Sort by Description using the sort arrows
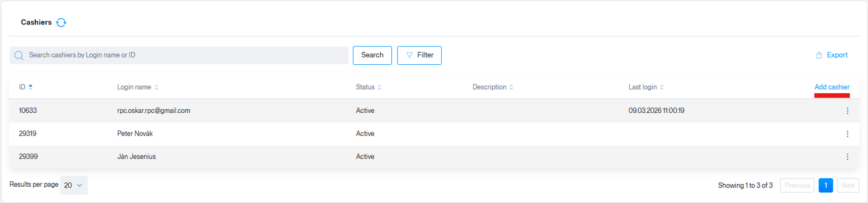 pos(511,87)
